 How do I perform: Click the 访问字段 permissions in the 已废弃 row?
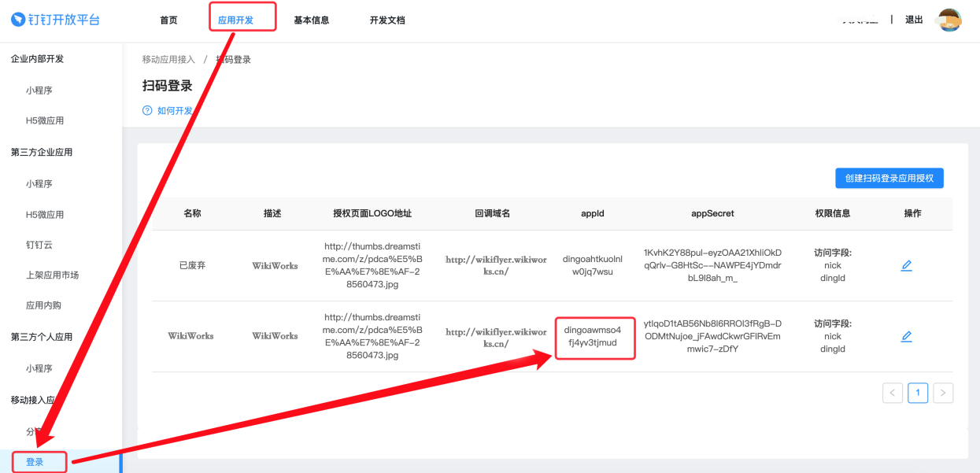(x=833, y=265)
